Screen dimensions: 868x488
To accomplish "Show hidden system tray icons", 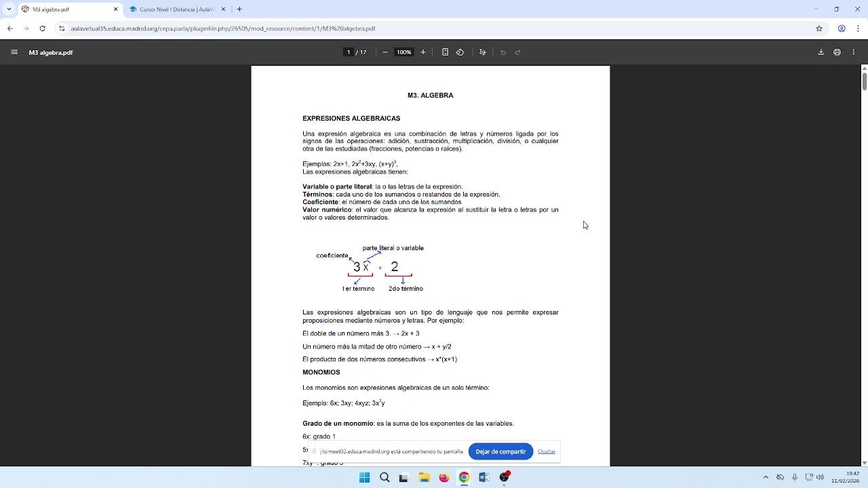I will pos(766,477).
